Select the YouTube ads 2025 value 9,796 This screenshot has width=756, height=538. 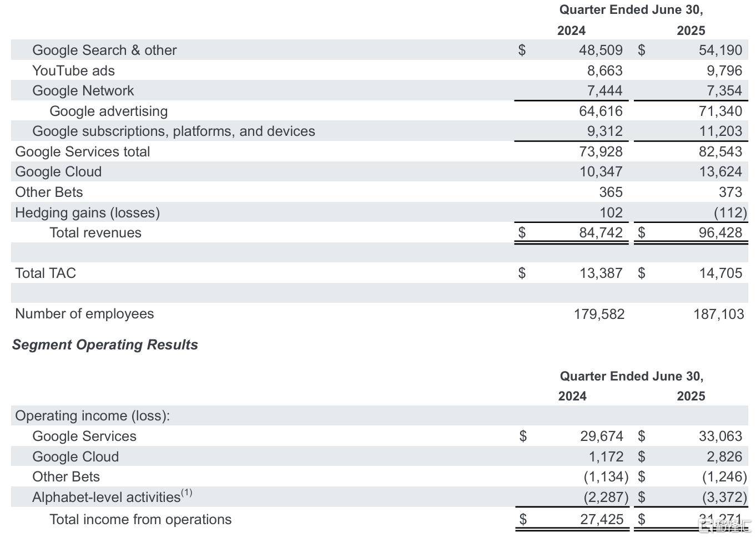coord(724,70)
